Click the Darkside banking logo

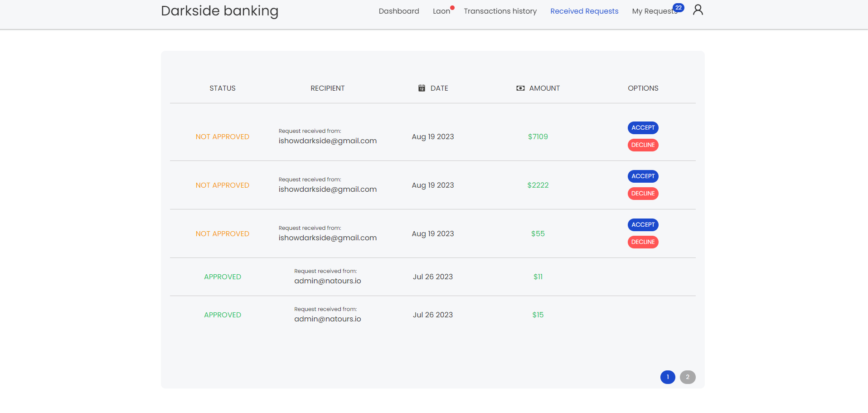click(x=219, y=11)
